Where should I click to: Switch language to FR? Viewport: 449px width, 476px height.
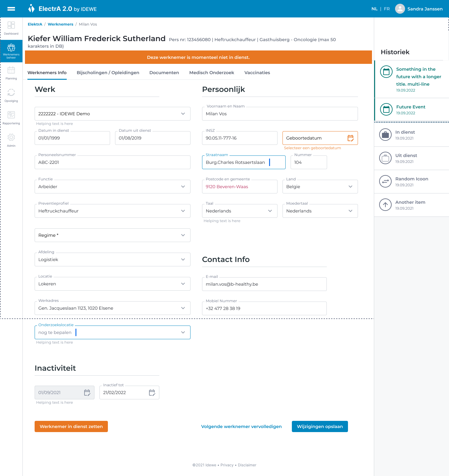click(387, 9)
